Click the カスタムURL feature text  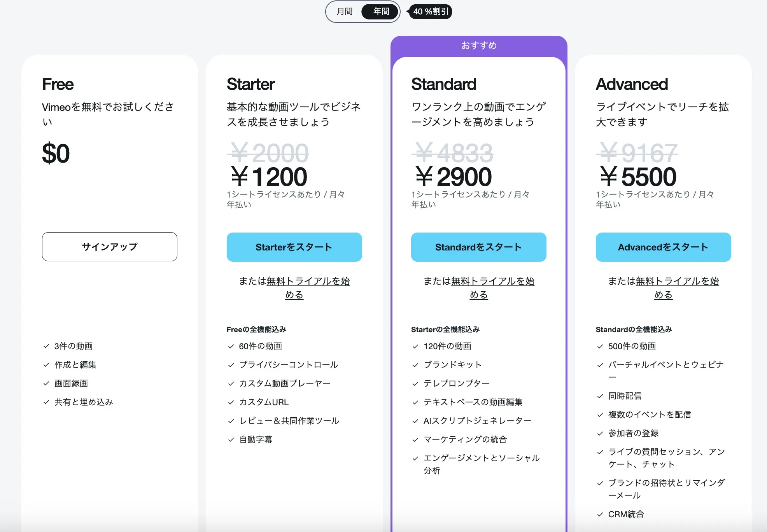[x=264, y=402]
